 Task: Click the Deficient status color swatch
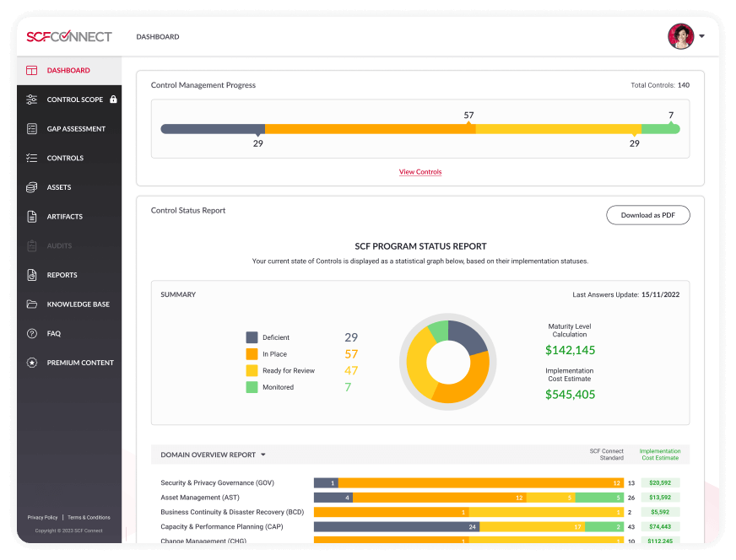click(x=251, y=337)
